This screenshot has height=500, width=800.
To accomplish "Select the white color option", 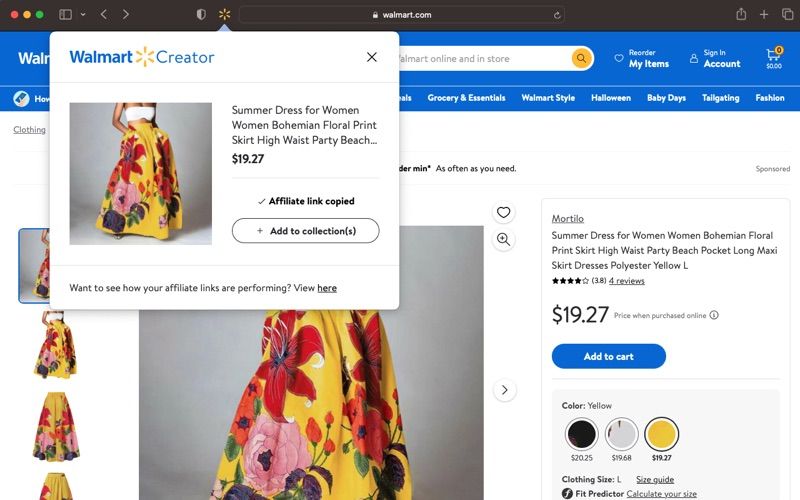I will 621,434.
